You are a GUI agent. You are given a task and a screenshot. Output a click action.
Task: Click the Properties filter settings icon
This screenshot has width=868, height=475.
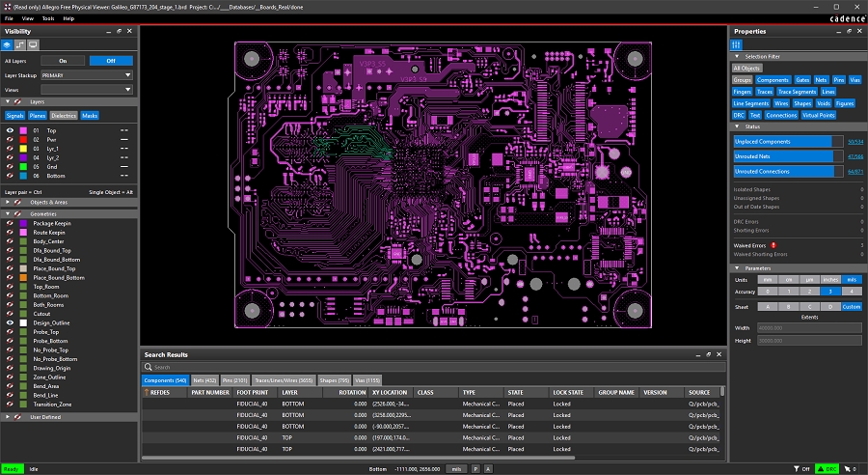738,45
